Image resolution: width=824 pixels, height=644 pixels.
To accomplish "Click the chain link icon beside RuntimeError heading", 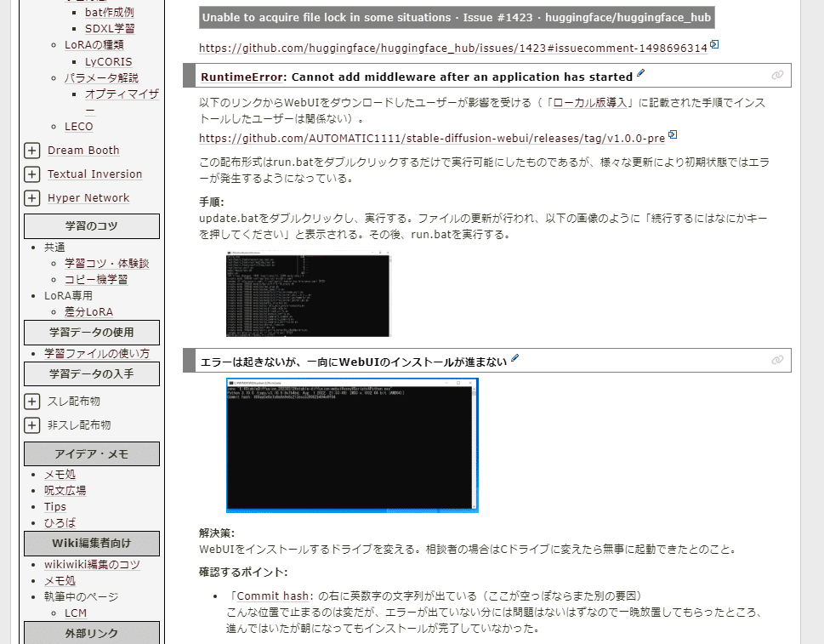I will [x=776, y=76].
